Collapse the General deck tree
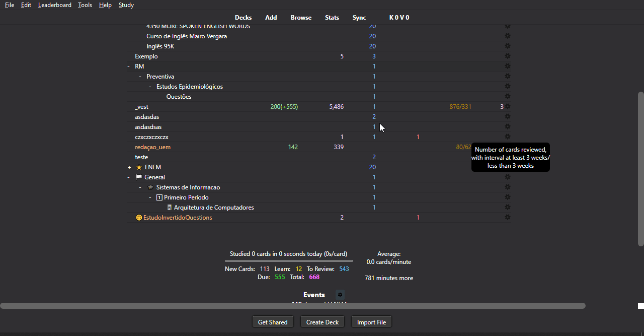The width and height of the screenshot is (644, 336). 129,177
